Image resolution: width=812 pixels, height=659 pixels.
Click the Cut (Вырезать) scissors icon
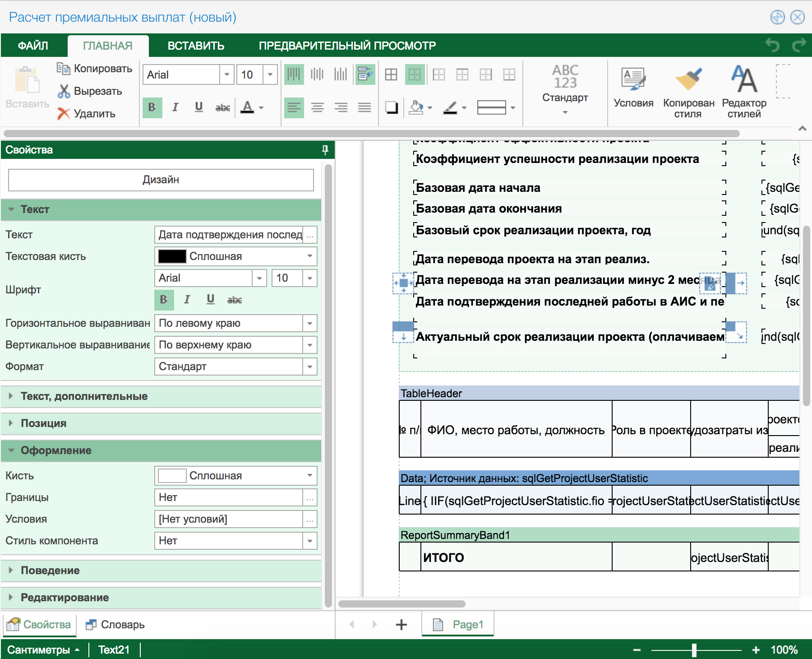[64, 91]
